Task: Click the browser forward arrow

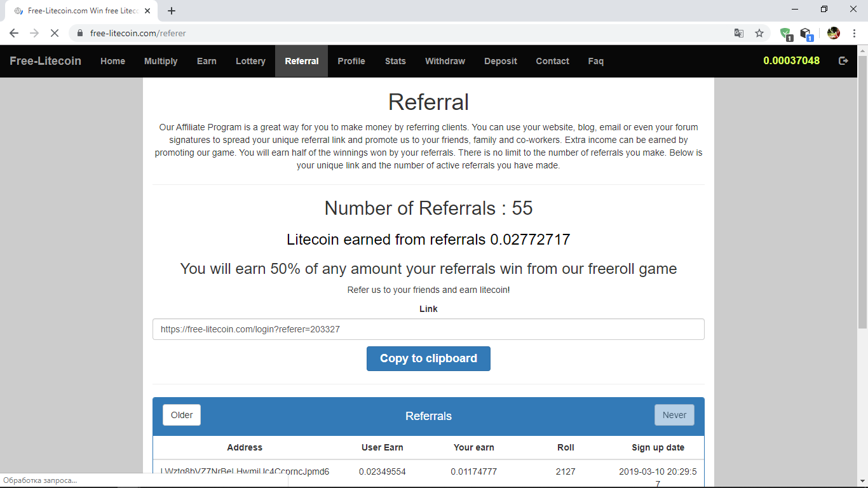Action: [x=34, y=33]
